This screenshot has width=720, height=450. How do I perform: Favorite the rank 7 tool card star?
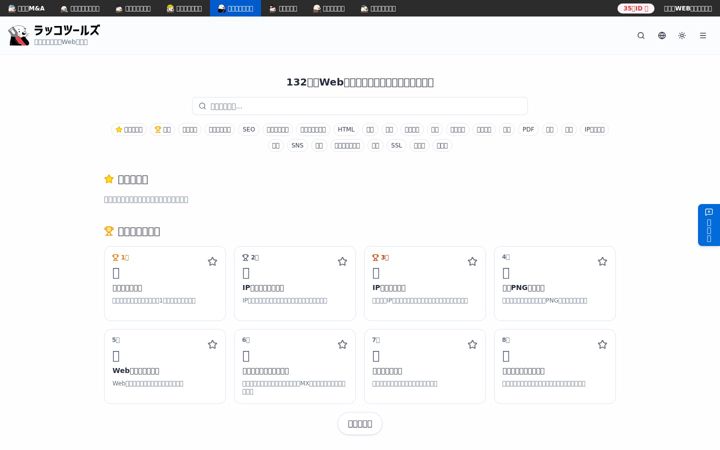(472, 344)
